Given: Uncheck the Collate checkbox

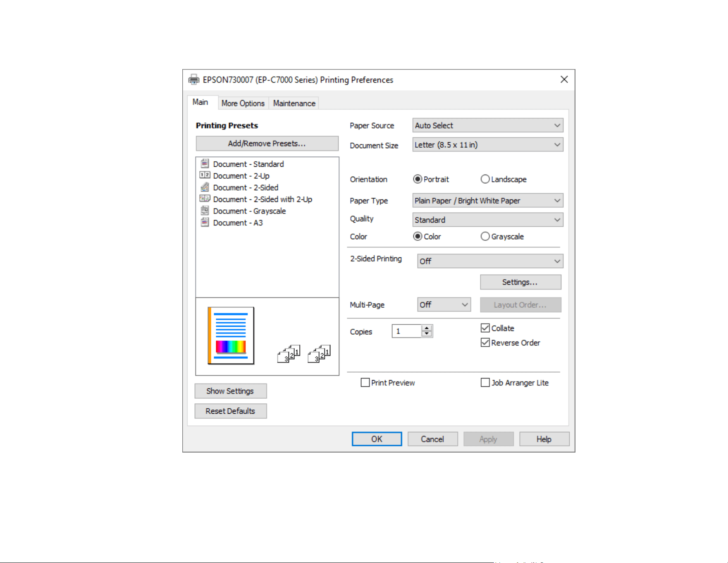Looking at the screenshot, I should 485,328.
